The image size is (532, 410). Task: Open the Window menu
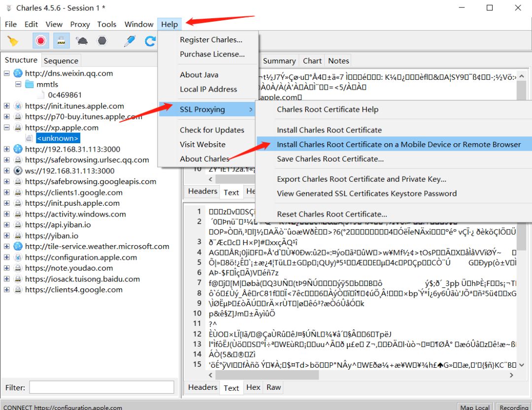(x=139, y=25)
